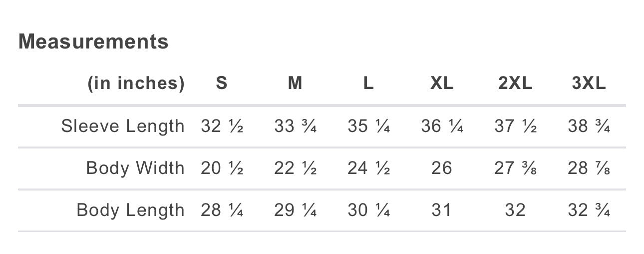Click the Measurements heading
Screen dimensions: 644x254
[93, 41]
